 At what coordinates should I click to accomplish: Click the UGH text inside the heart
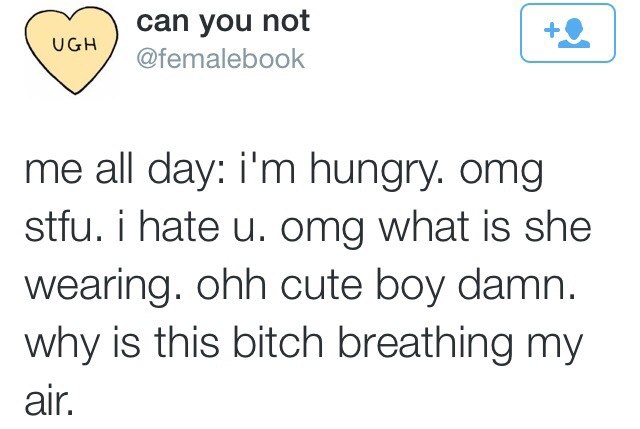pos(75,44)
